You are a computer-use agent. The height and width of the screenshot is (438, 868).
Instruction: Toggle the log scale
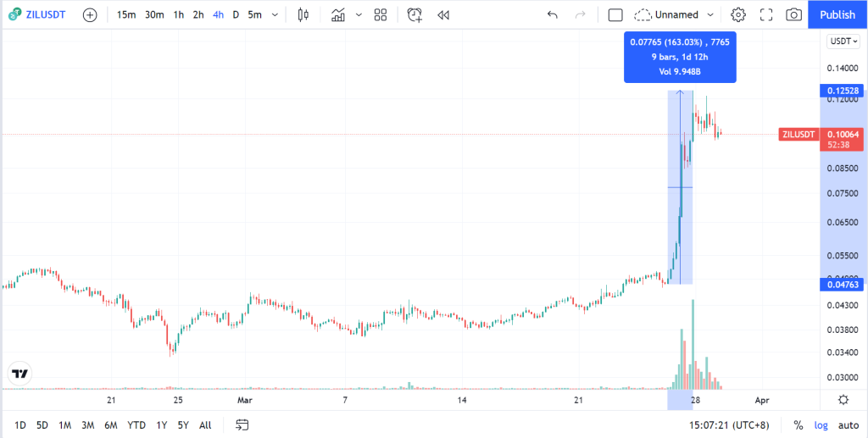(x=821, y=425)
